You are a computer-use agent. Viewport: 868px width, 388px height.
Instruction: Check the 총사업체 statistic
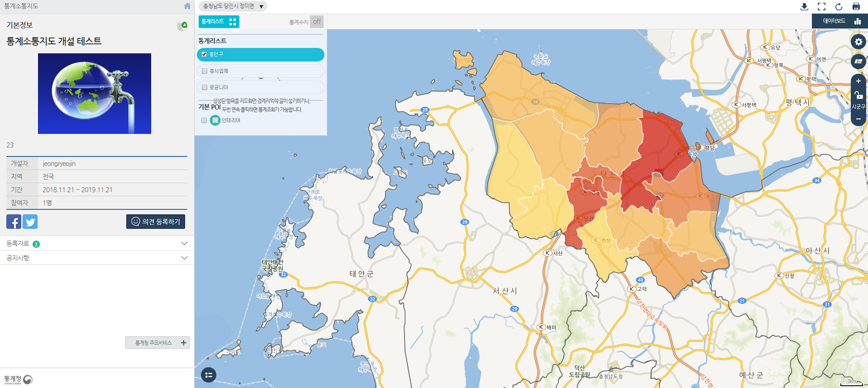205,71
